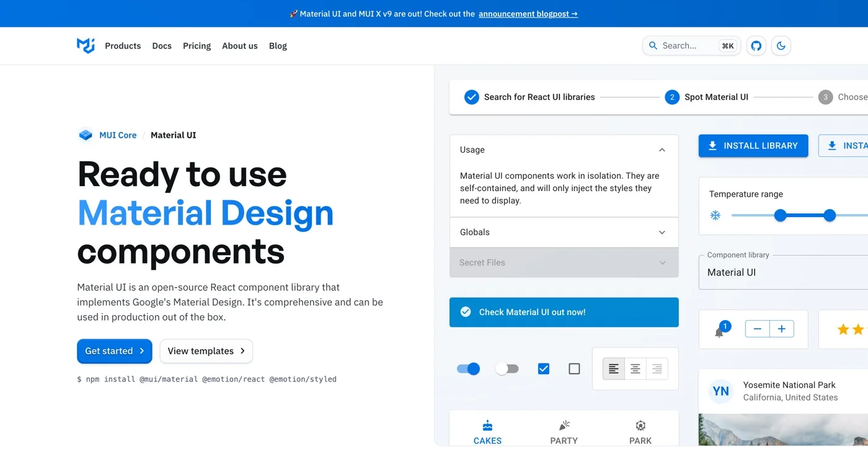Click the left temperature slider handle
The width and height of the screenshot is (868, 456).
tap(781, 215)
